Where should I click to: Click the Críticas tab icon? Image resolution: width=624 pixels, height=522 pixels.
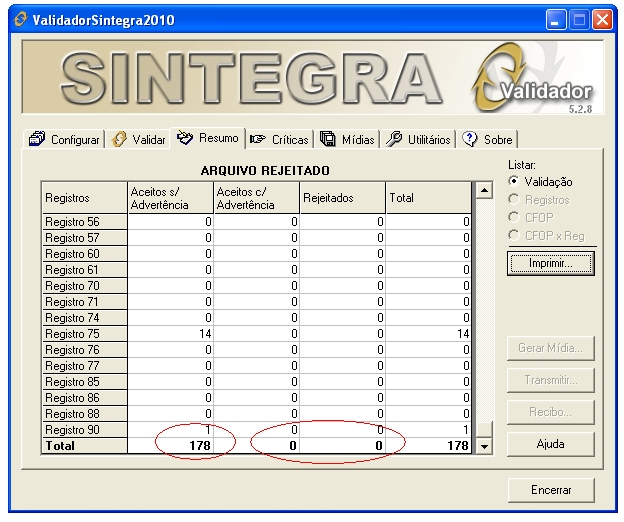(258, 140)
